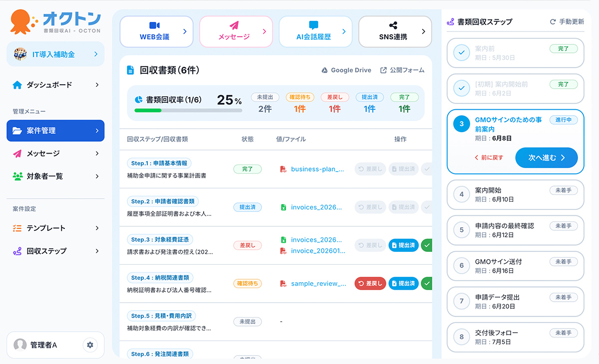Filter by 差戻し status count in summary

click(x=335, y=103)
